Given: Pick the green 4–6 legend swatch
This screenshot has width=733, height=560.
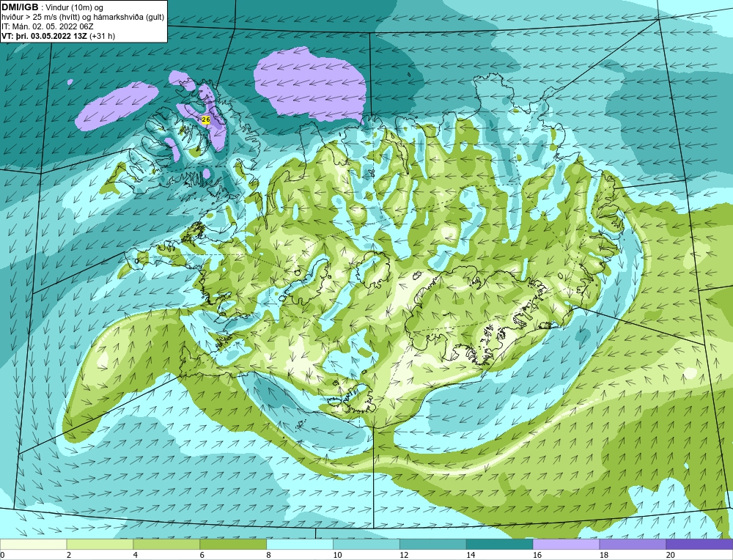Looking at the screenshot, I should click(166, 544).
